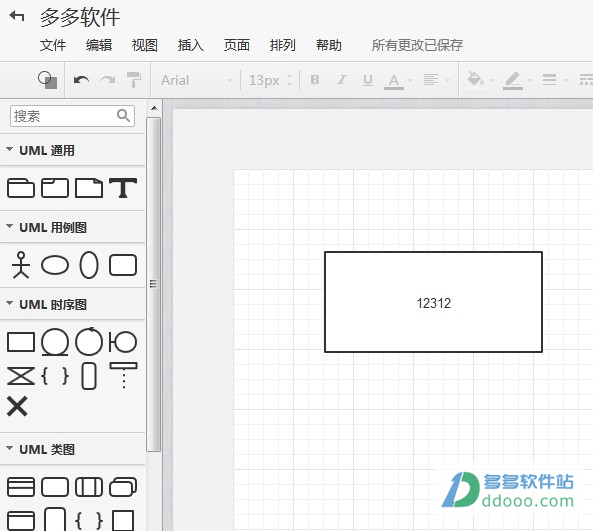
Task: Select the activation bar rounded shape
Action: (x=89, y=376)
